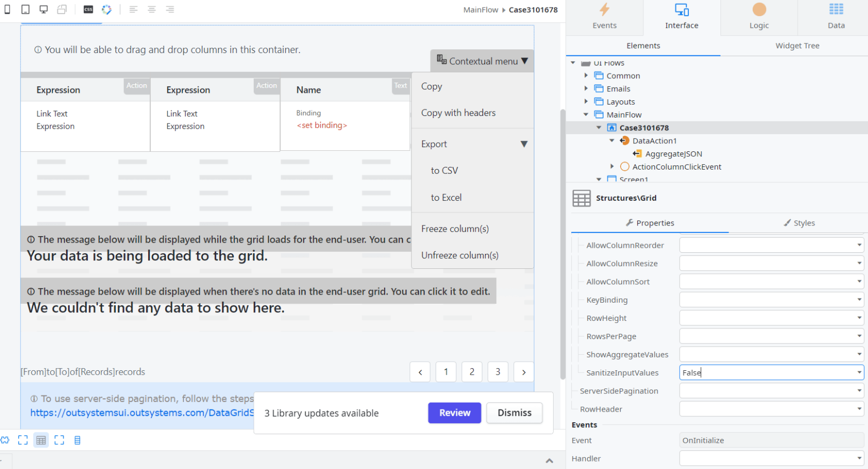Select the grid table breadcrumb icon
Image resolution: width=868 pixels, height=469 pixels.
tap(41, 441)
